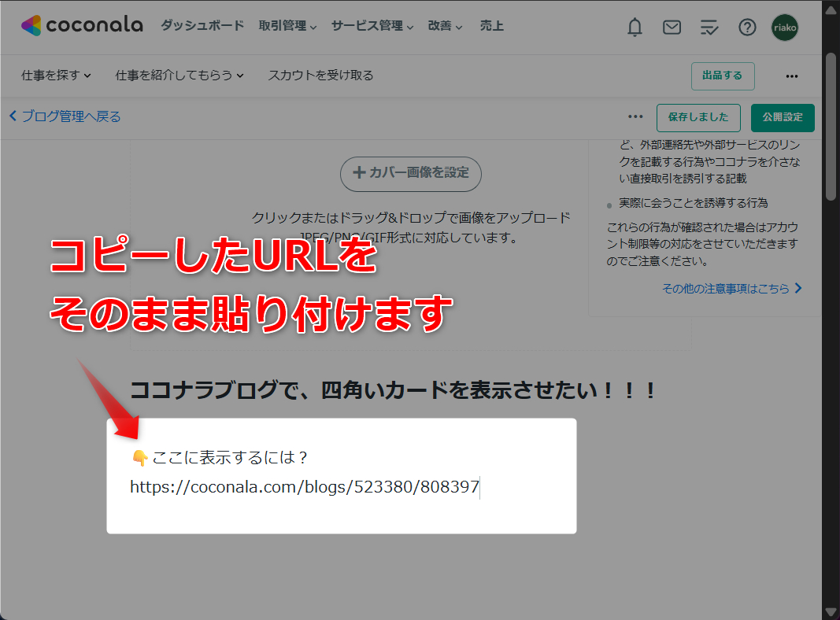Viewport: 840px width, 620px height.
Task: Expand the 改善 menu
Action: (x=445, y=26)
